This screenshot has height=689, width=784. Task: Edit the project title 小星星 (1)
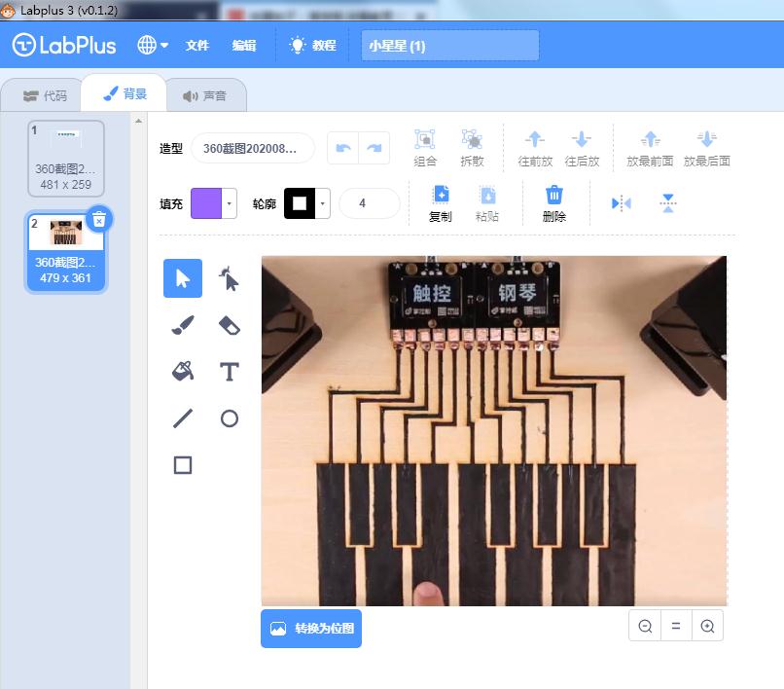click(x=450, y=46)
